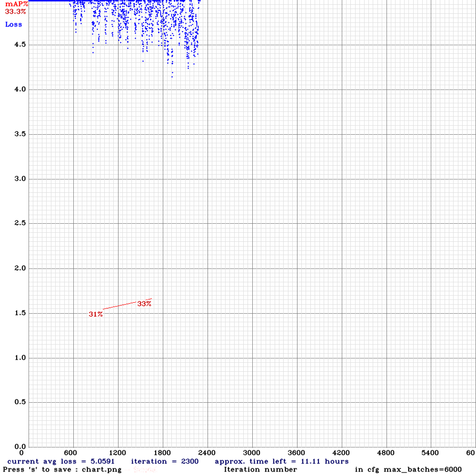The image size is (476, 476).
Task: Click the 31% marker on the red line
Action: pos(95,313)
